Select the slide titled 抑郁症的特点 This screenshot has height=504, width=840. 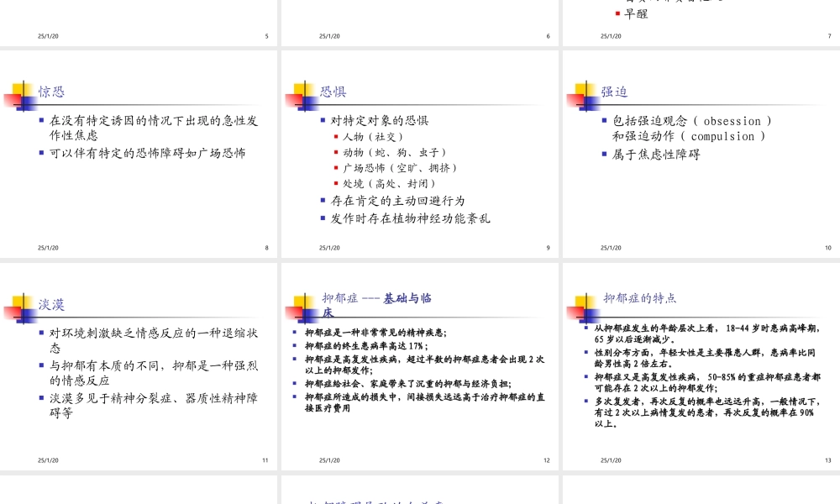(x=701, y=366)
